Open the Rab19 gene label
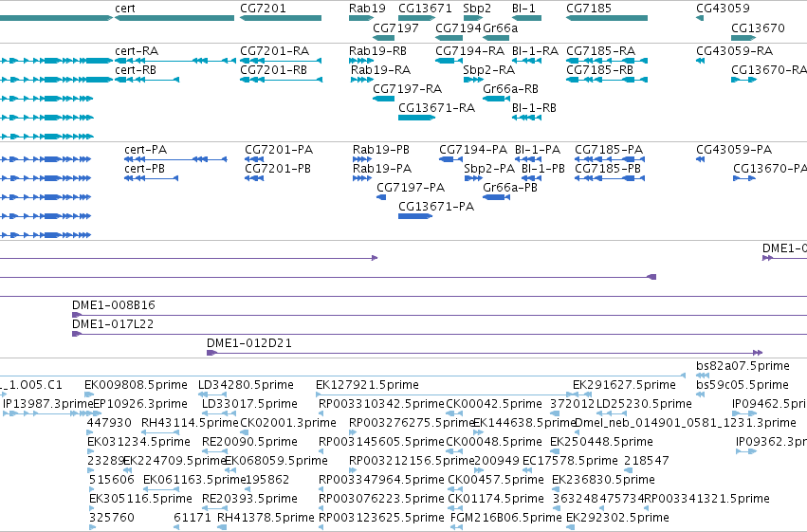The height and width of the screenshot is (532, 807). click(x=367, y=9)
